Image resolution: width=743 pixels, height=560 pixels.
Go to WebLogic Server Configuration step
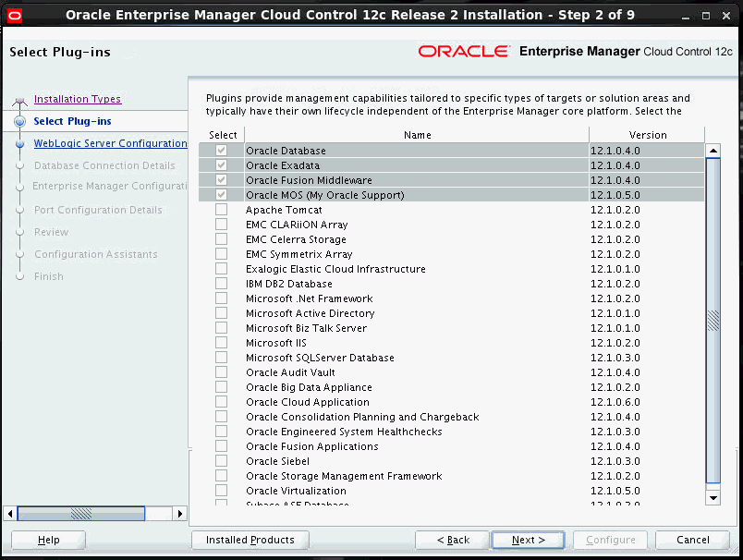point(110,143)
